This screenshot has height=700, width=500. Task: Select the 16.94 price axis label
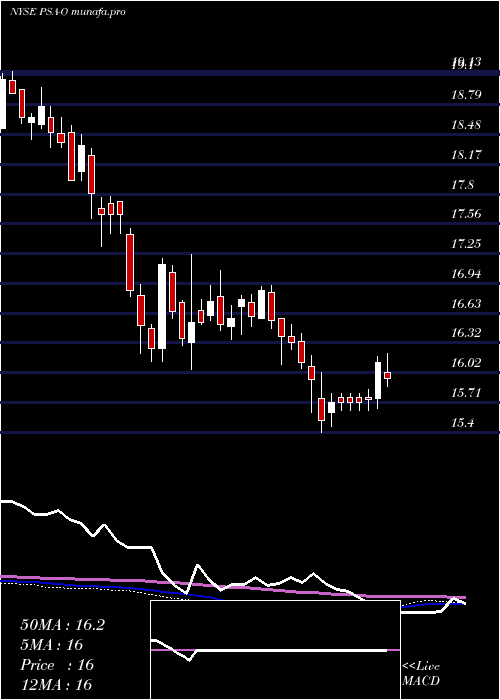click(x=466, y=274)
